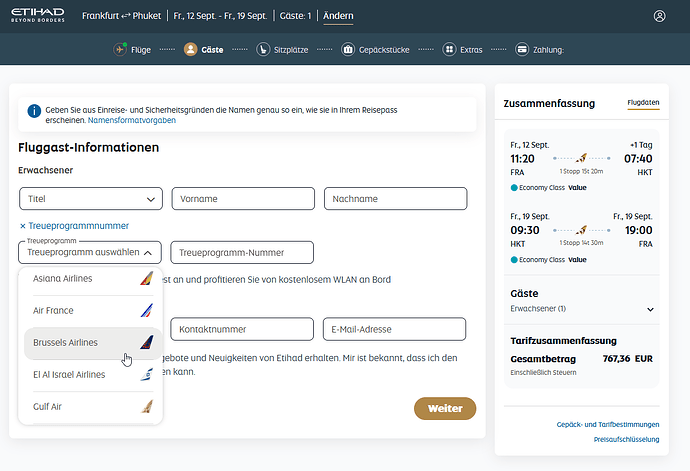
Task: Choose El Al Israel Airlines option
Action: coord(93,375)
